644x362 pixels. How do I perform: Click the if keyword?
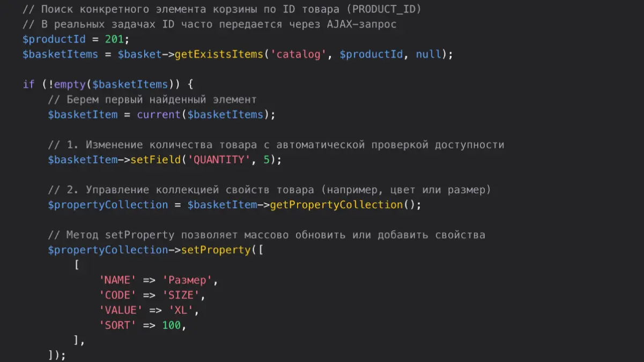pos(28,84)
